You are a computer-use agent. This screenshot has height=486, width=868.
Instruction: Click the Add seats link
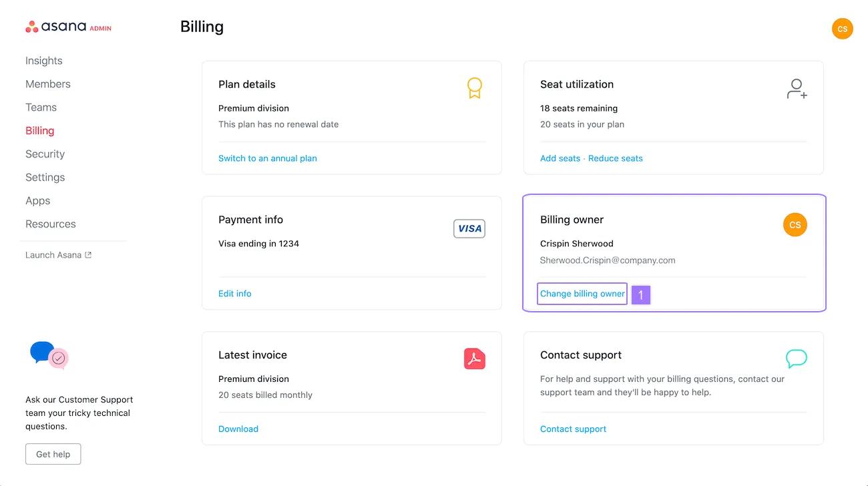pos(560,158)
